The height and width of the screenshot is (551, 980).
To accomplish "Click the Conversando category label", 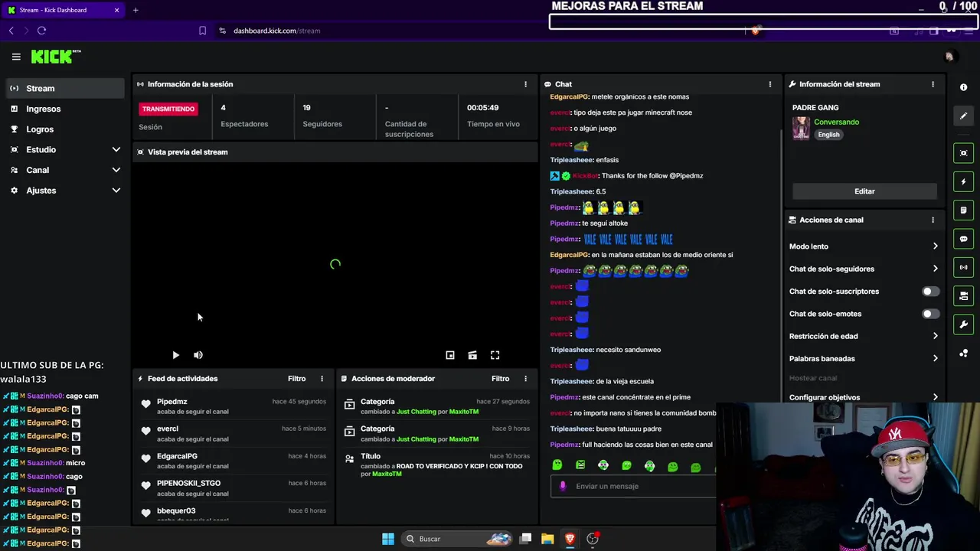I will coord(836,122).
